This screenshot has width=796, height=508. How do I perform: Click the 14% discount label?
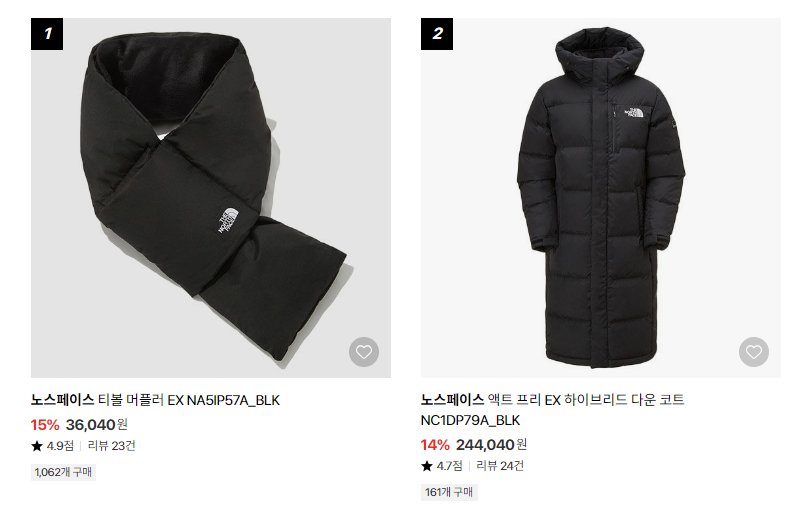[435, 445]
